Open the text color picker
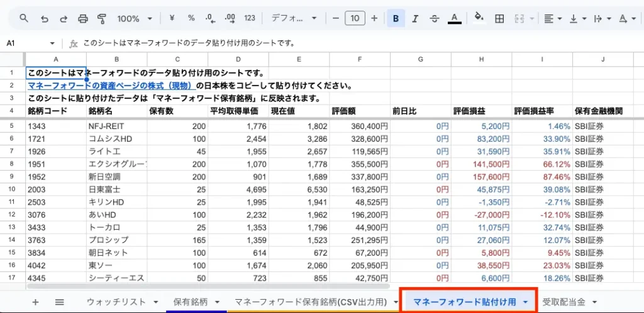Image resolution: width=644 pixels, height=313 pixels. click(454, 18)
